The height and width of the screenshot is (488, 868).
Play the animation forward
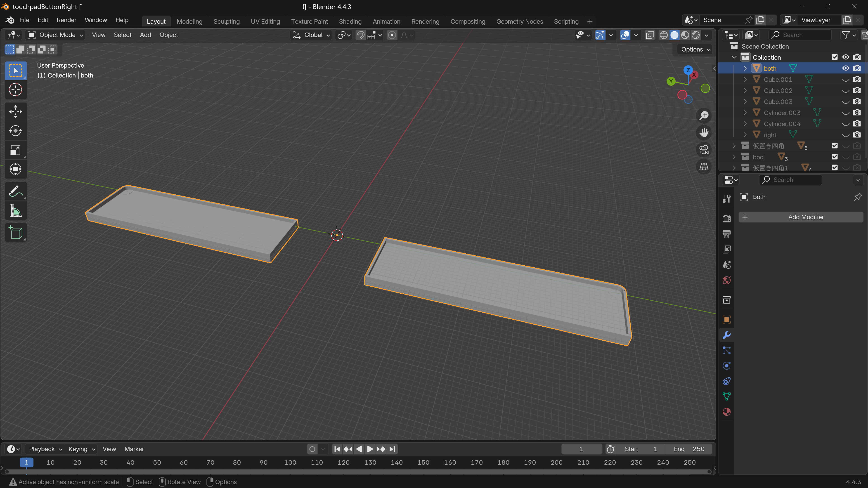coord(370,449)
